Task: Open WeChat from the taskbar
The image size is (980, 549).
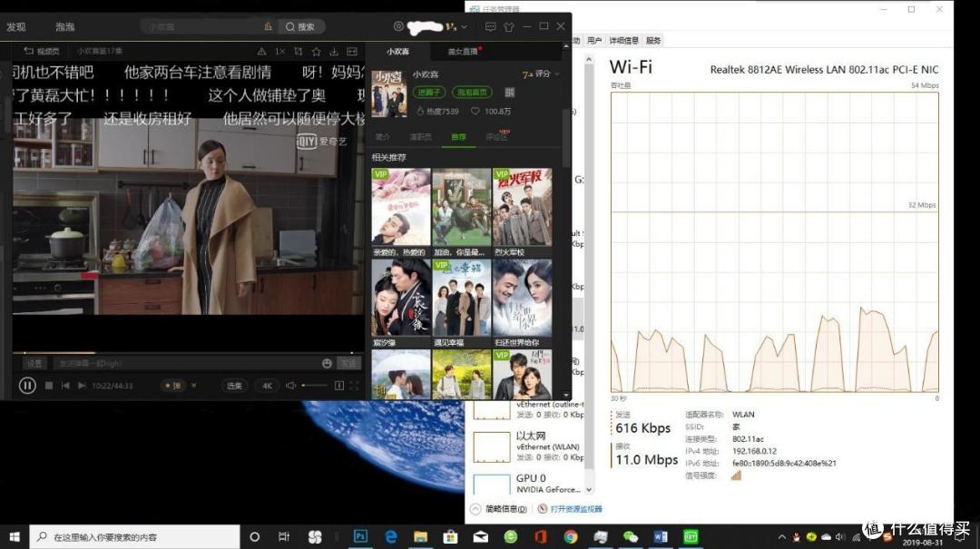Action: [631, 536]
